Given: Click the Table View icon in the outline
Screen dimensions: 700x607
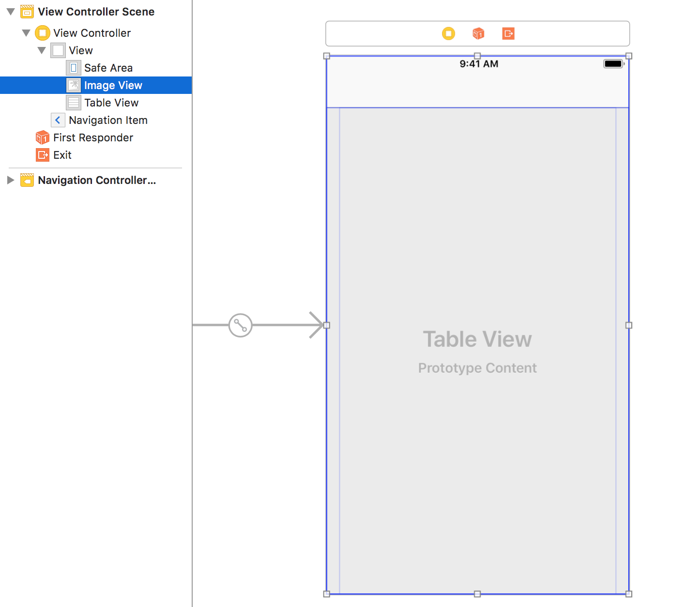Looking at the screenshot, I should click(x=73, y=102).
